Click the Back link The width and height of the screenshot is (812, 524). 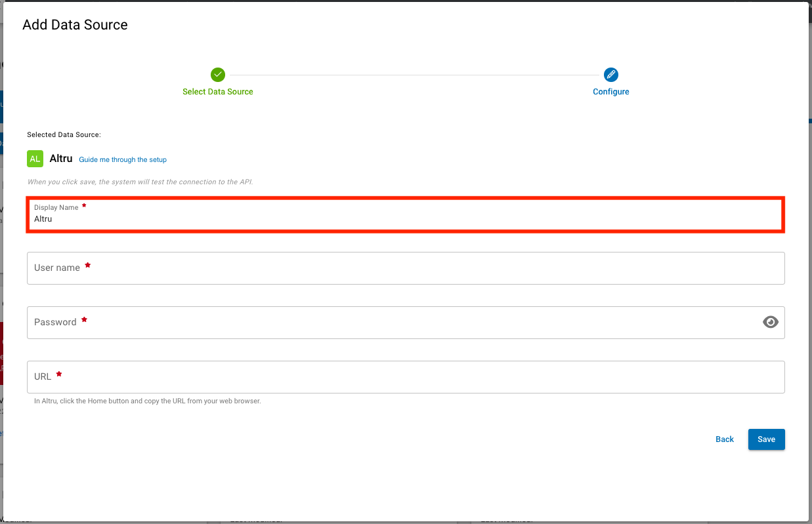(x=724, y=439)
